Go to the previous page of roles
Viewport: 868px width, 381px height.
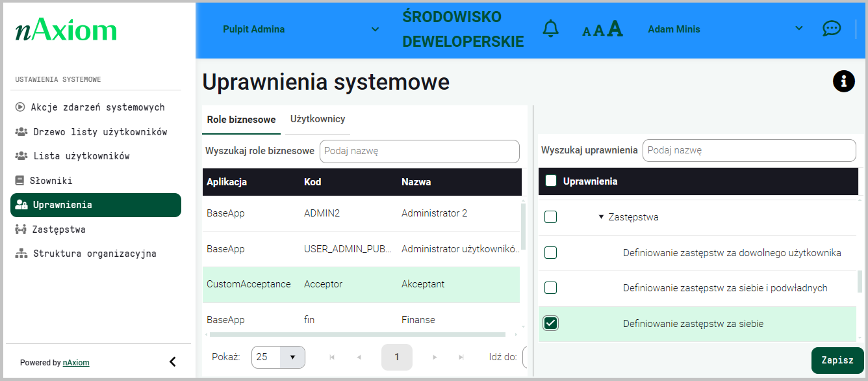(x=359, y=357)
